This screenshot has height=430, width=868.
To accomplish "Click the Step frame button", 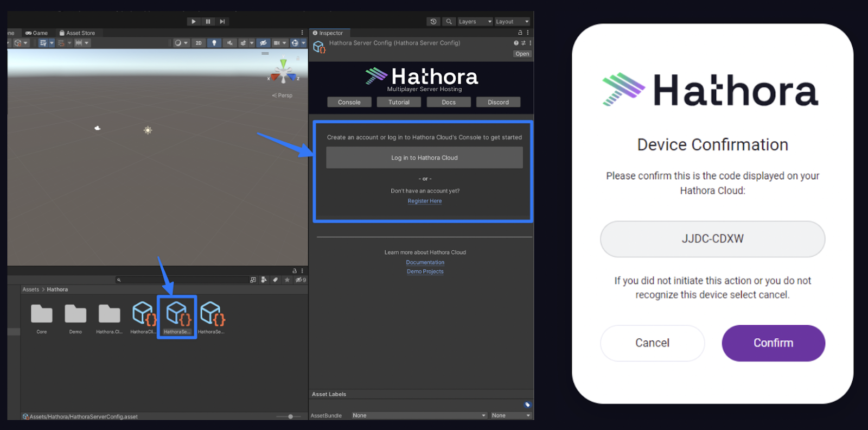I will pyautogui.click(x=222, y=22).
